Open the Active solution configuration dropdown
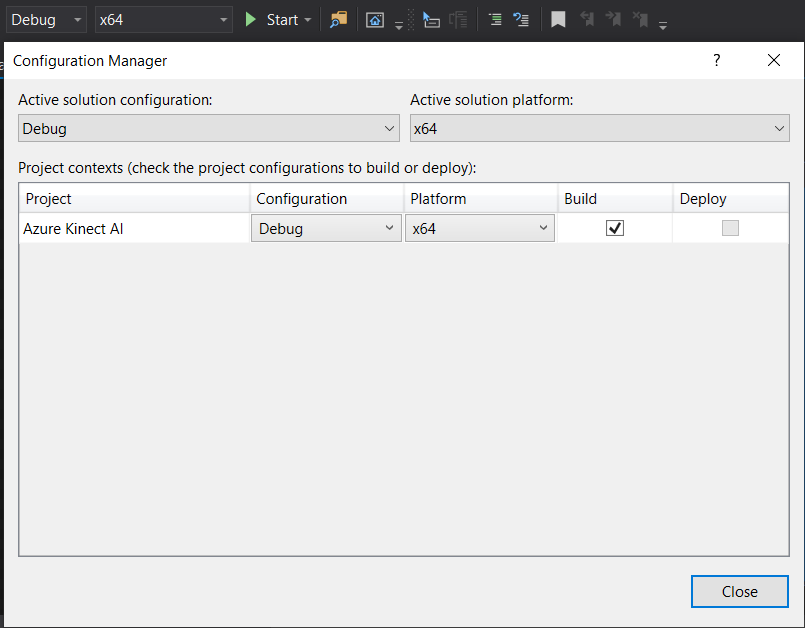This screenshot has height=628, width=805. point(209,128)
